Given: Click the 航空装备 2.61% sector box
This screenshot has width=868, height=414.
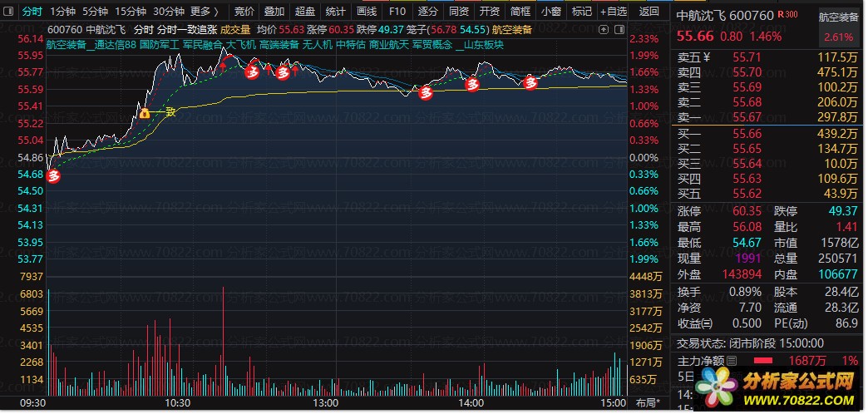Looking at the screenshot, I should (839, 27).
